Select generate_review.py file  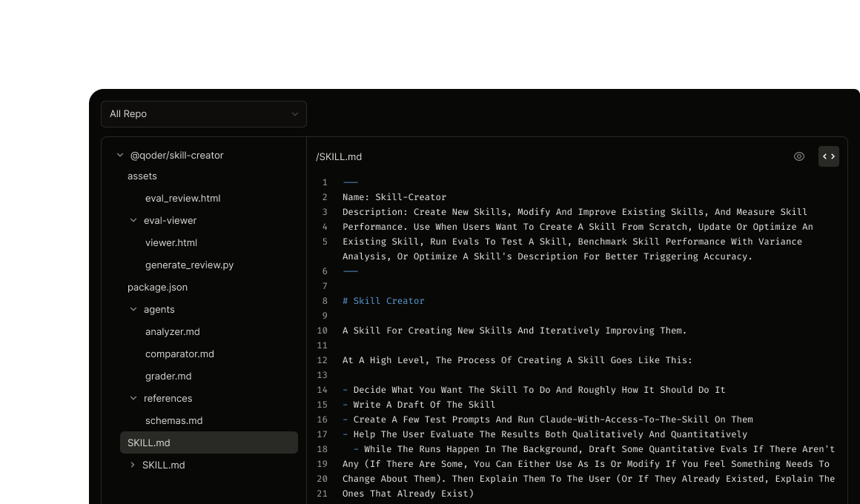189,265
